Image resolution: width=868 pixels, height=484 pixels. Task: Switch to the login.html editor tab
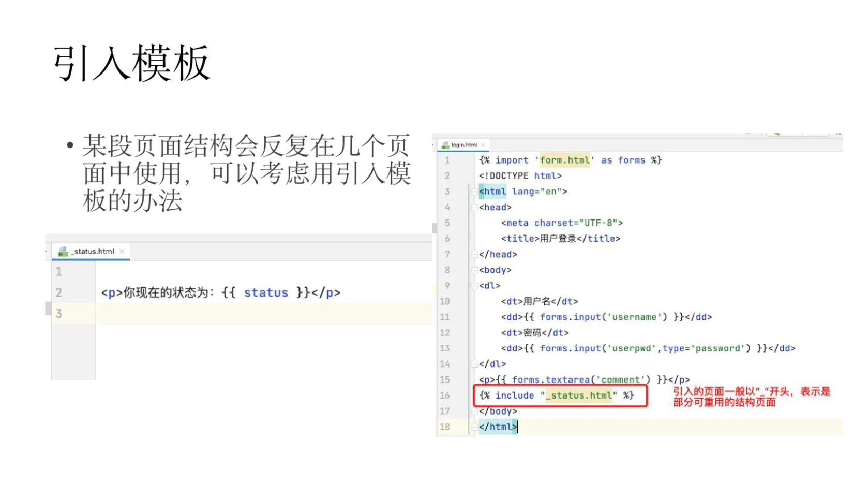click(463, 145)
